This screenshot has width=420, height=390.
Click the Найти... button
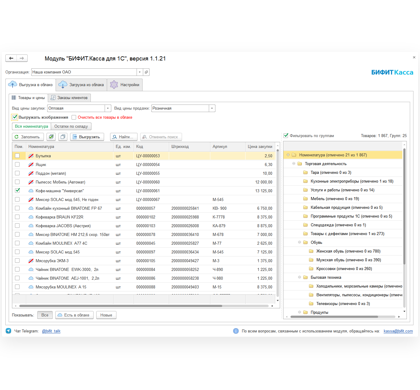coord(124,137)
